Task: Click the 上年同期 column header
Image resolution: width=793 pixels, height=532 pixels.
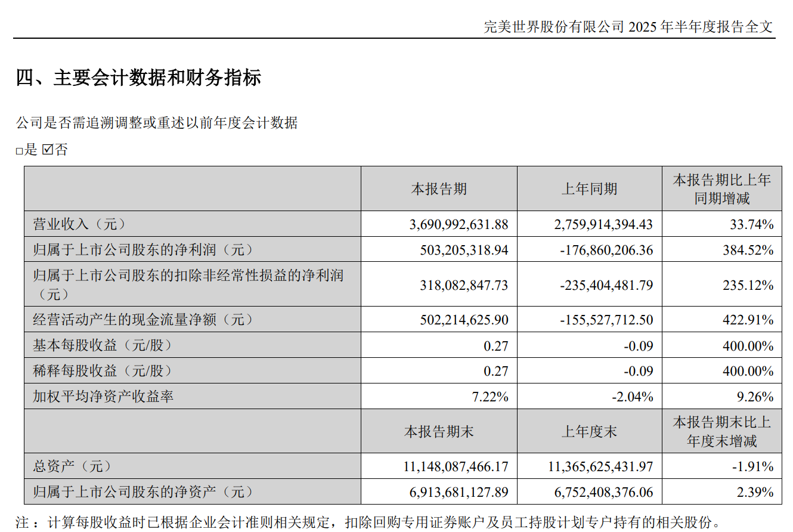Action: coord(590,189)
